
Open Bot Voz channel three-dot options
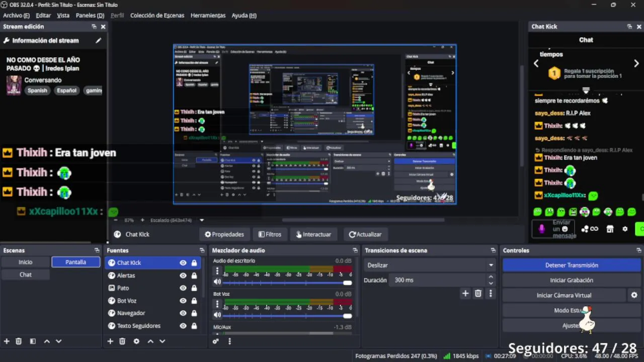coord(217,304)
